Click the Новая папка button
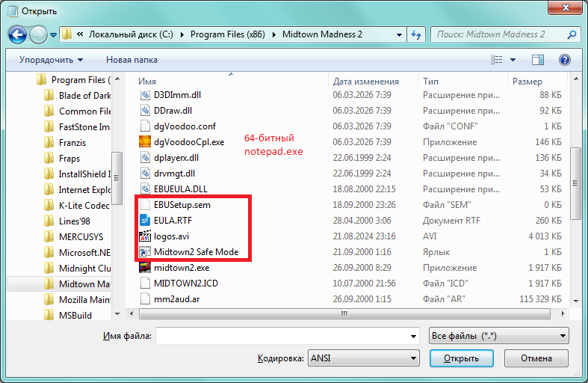Viewport: 588px width, 383px height. click(x=131, y=60)
